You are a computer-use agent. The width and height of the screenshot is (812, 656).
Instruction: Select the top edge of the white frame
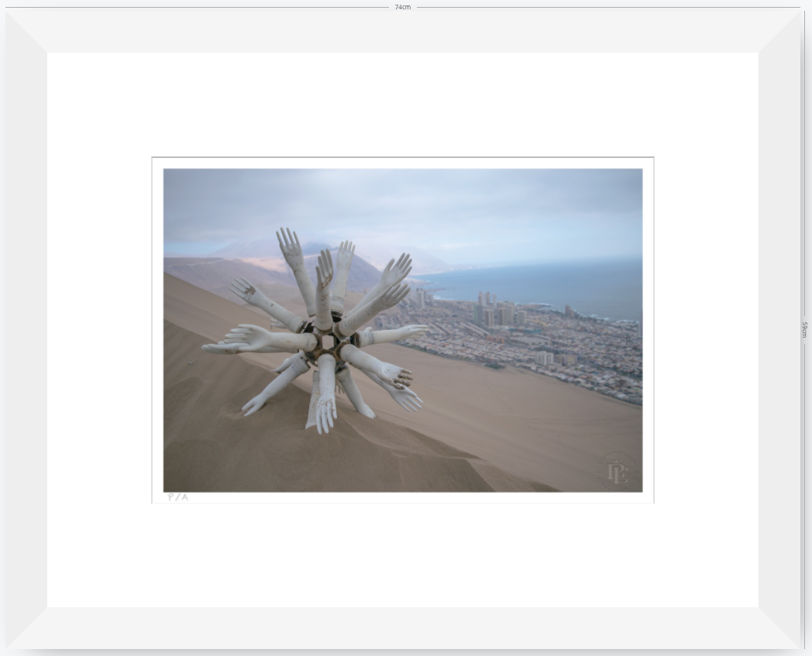click(403, 31)
